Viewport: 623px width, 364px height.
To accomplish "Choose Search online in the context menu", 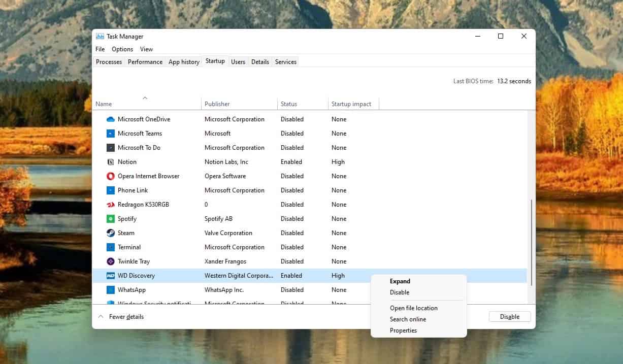I will click(408, 319).
